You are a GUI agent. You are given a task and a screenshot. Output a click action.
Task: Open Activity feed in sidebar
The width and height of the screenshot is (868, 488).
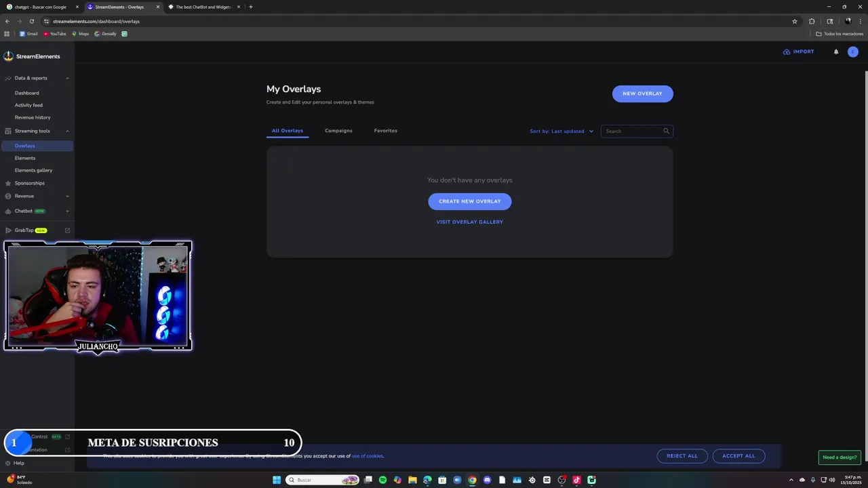pyautogui.click(x=28, y=105)
